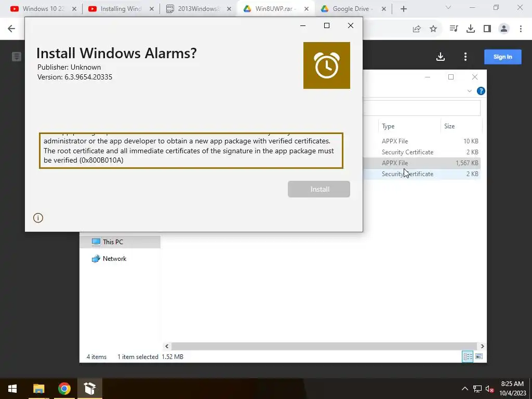
Task: Click the Drive file type icon at left
Action: click(16, 57)
